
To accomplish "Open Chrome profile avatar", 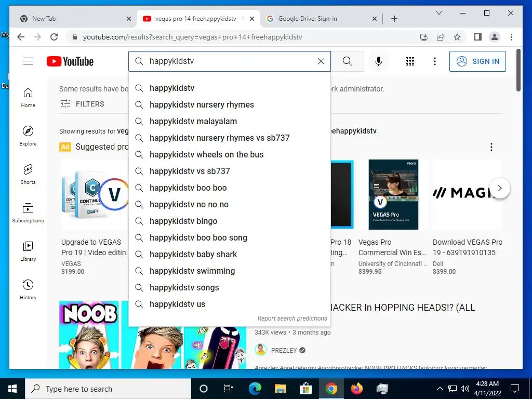I will pyautogui.click(x=495, y=37).
